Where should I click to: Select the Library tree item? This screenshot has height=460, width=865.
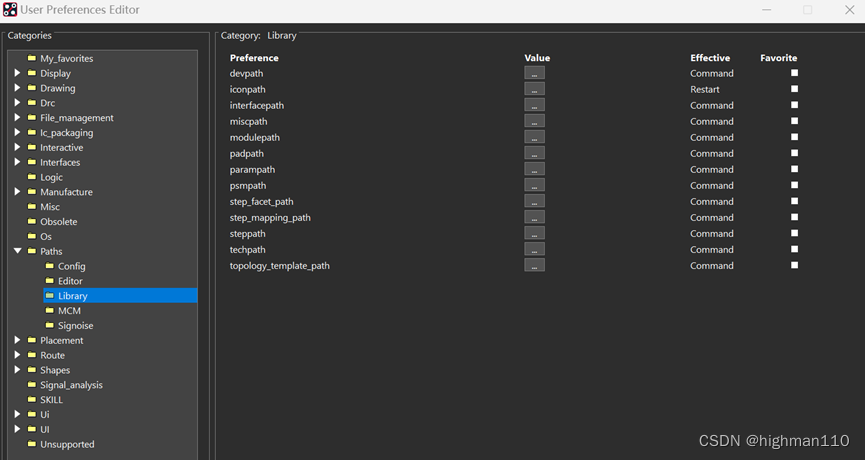(x=72, y=296)
